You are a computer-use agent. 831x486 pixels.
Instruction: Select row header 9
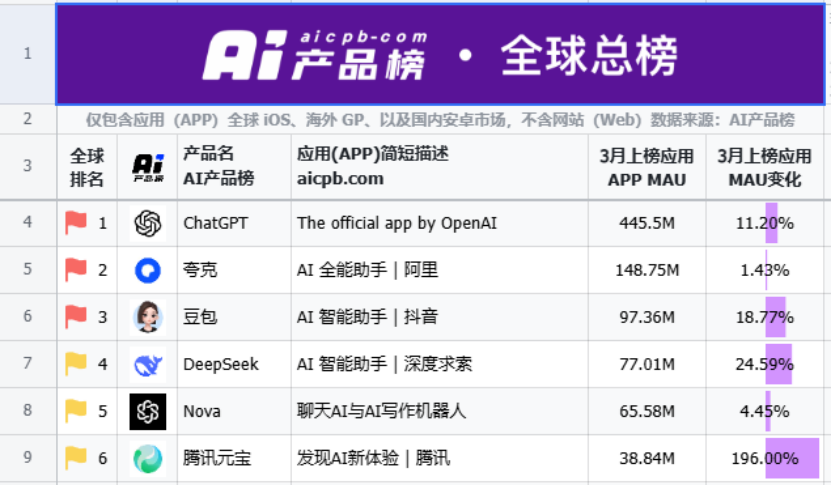click(x=28, y=458)
